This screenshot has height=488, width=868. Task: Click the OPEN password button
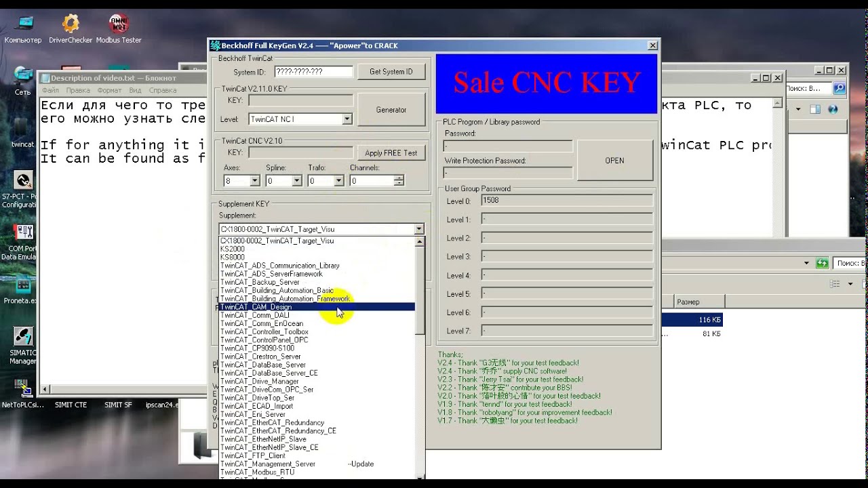click(614, 161)
